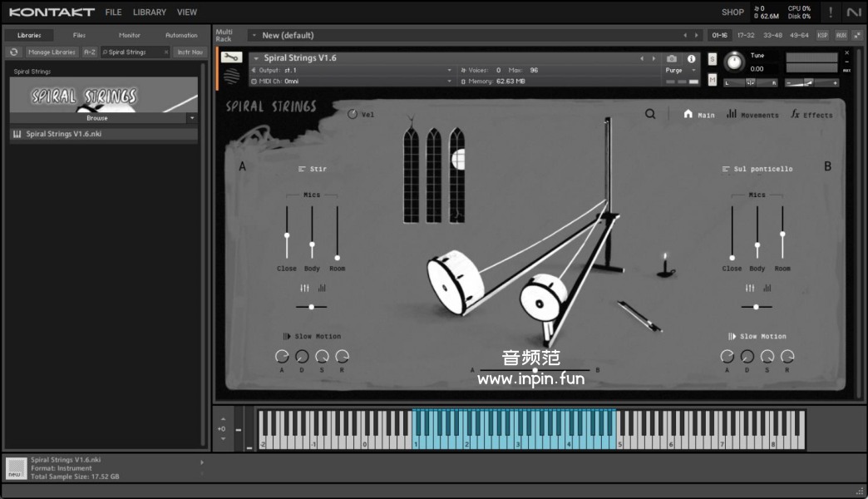
Task: Open the Movements page
Action: pyautogui.click(x=752, y=114)
